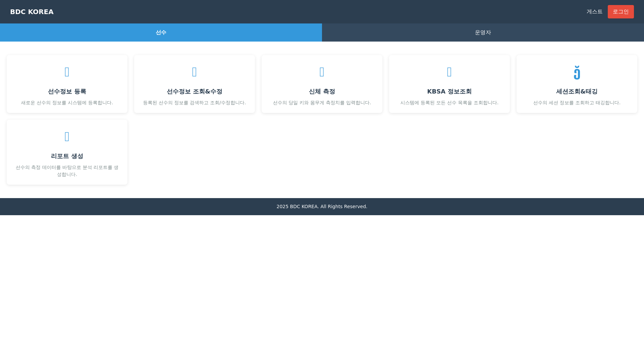The width and height of the screenshot is (644, 362).
Task: Click the icon above 리포트 생성
Action: (67, 137)
